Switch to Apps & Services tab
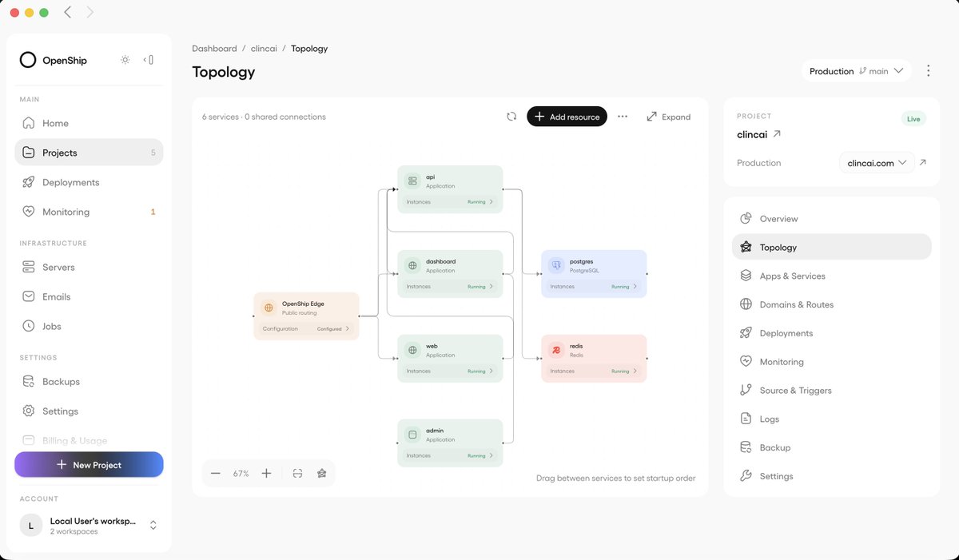 pos(831,276)
